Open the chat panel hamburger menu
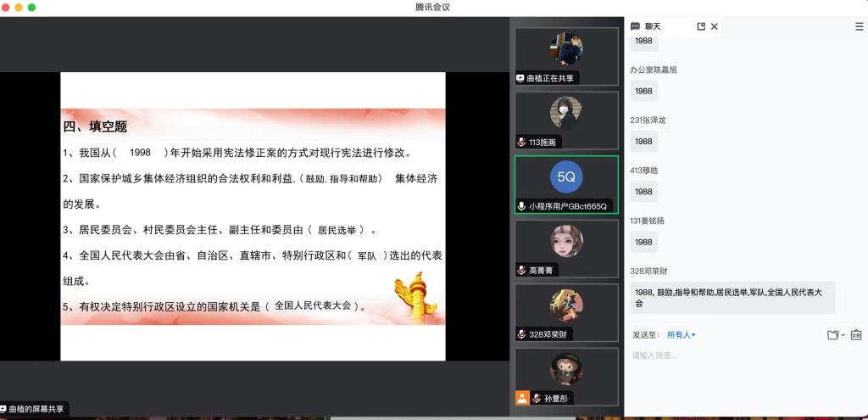The image size is (868, 420). pos(859,26)
